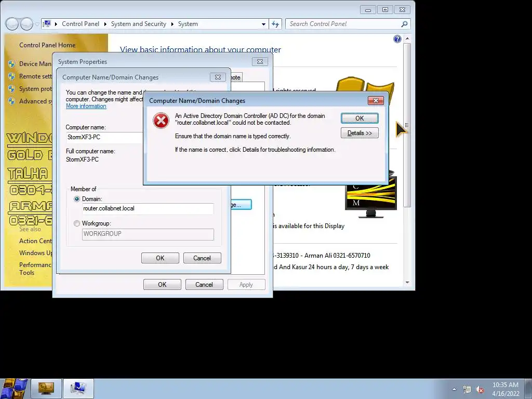Expand the address bar history dropdown
532x399 pixels.
click(263, 24)
